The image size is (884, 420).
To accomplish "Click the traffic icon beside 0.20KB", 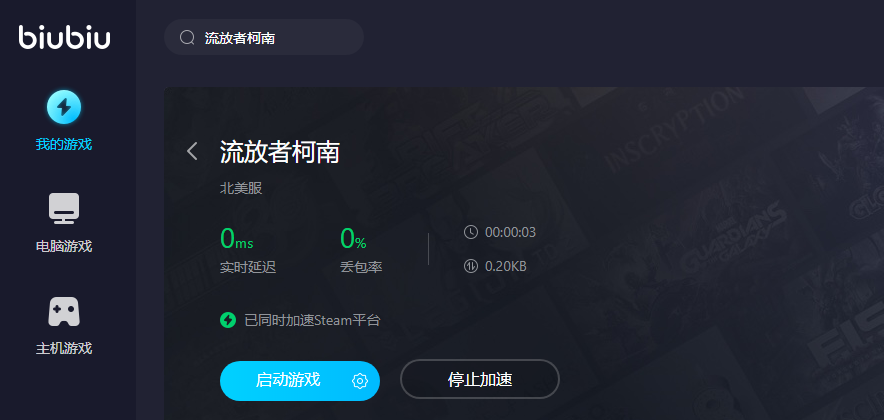I will [x=470, y=266].
